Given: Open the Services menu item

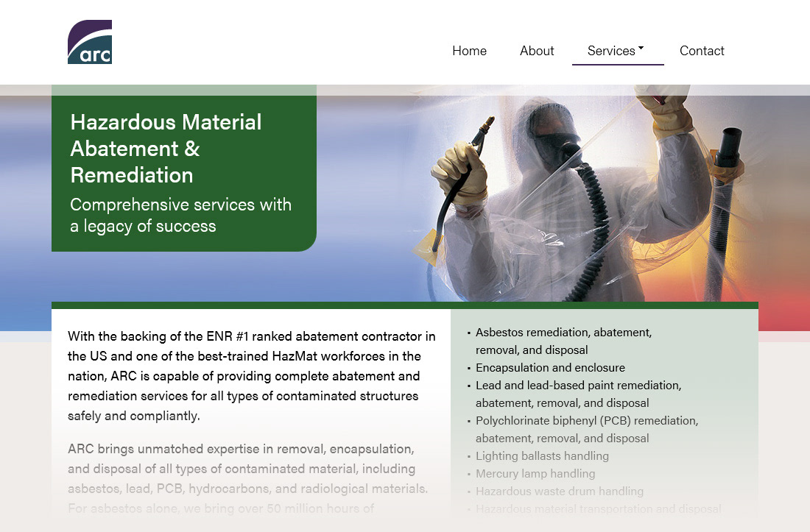Looking at the screenshot, I should coord(611,51).
